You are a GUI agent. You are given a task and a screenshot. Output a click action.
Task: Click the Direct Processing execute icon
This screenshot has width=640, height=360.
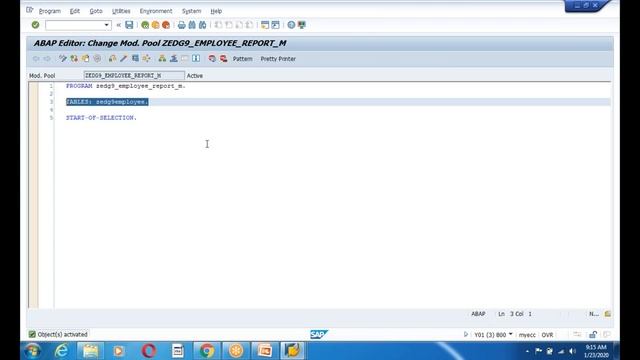click(135, 59)
